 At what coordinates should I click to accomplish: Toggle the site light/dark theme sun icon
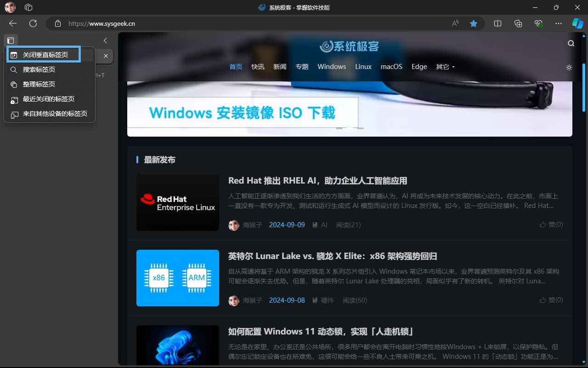pyautogui.click(x=569, y=67)
